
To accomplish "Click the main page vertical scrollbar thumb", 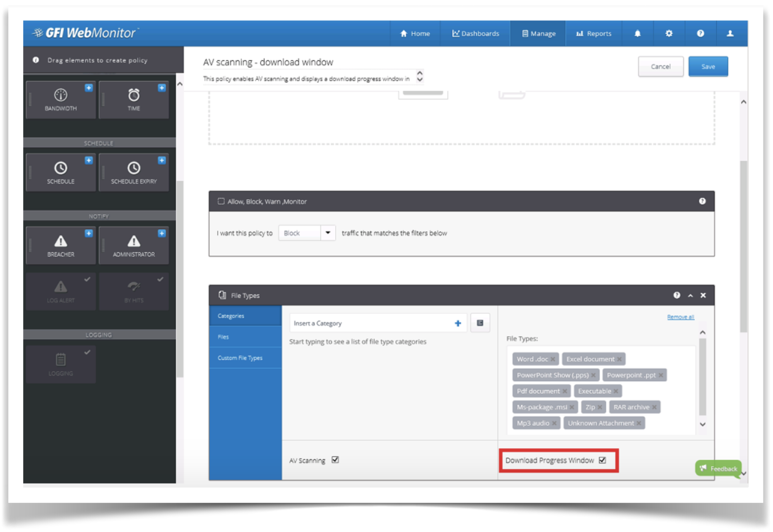I will [743, 246].
